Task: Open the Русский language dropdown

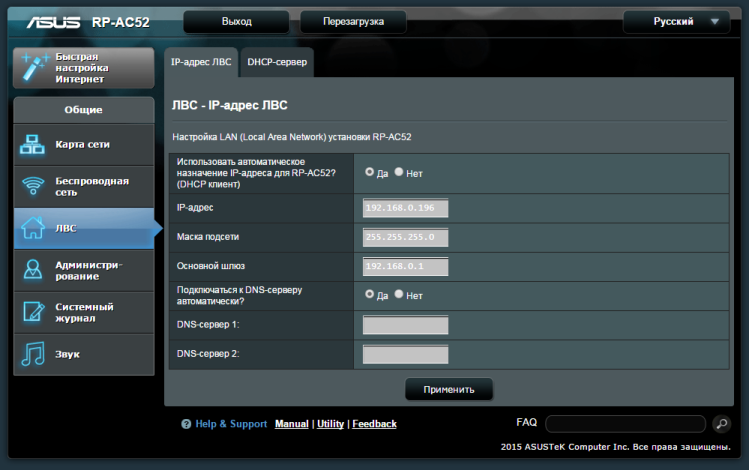Action: [676, 21]
